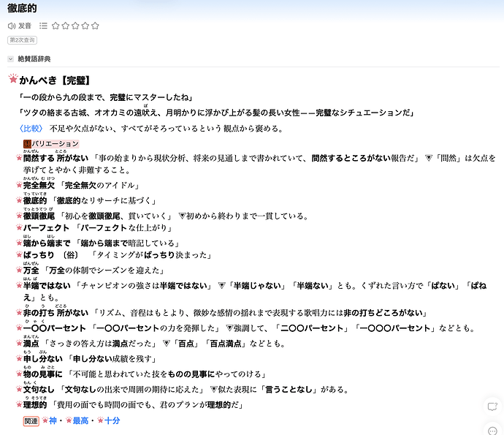
Task: Click the entry 物の見事に
Action: click(43, 374)
